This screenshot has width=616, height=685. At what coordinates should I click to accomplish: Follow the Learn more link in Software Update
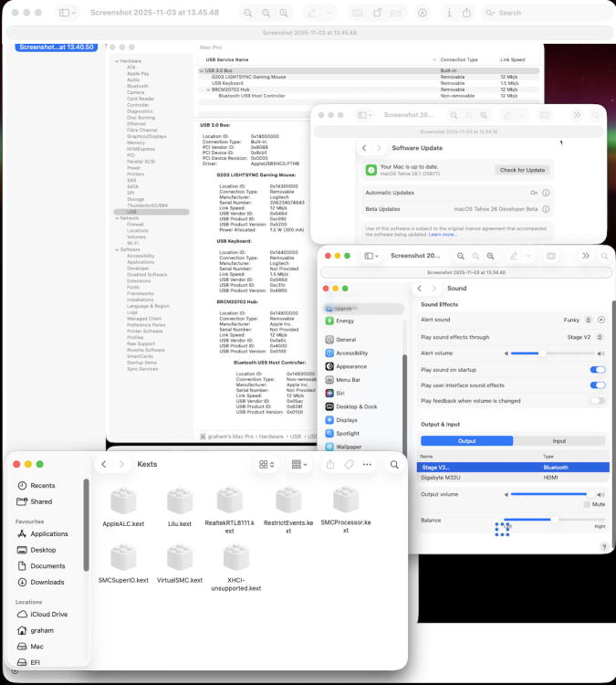pos(443,235)
